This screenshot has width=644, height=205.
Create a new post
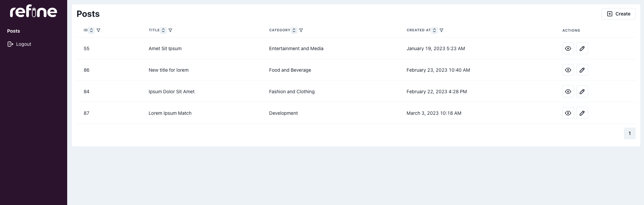click(x=618, y=14)
